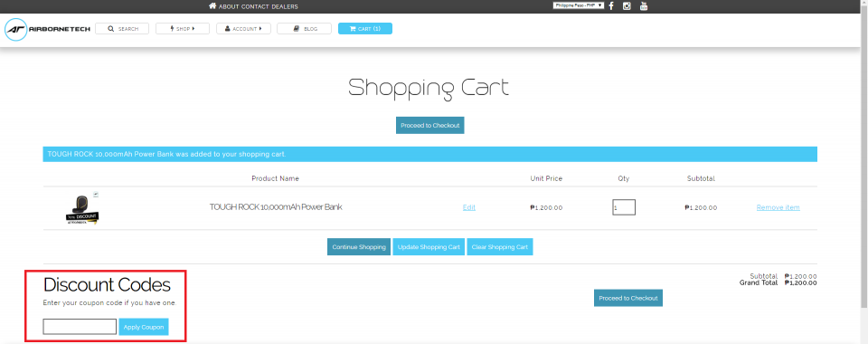Focus the Qty input field
This screenshot has width=868, height=344.
[624, 207]
